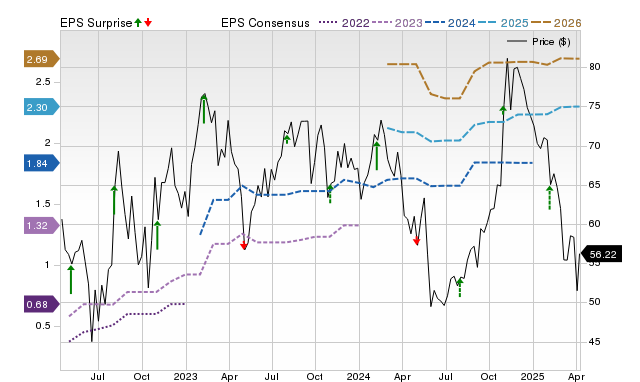
Task: Click the dark purple 0.68 value tag
Action: [41, 304]
